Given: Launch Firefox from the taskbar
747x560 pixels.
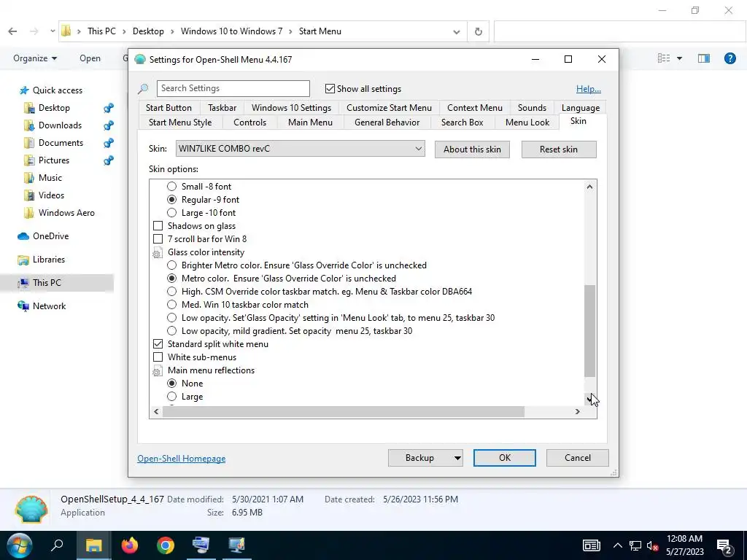Looking at the screenshot, I should click(130, 545).
